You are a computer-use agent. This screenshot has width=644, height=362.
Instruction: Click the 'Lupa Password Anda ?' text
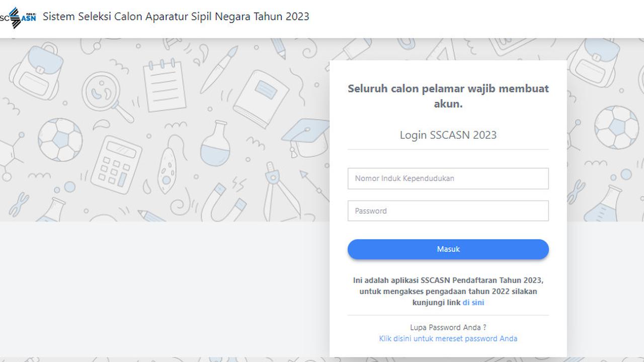pos(448,327)
